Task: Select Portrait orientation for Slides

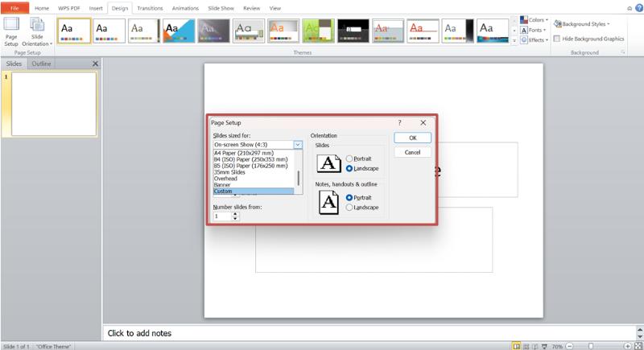Action: tap(349, 159)
